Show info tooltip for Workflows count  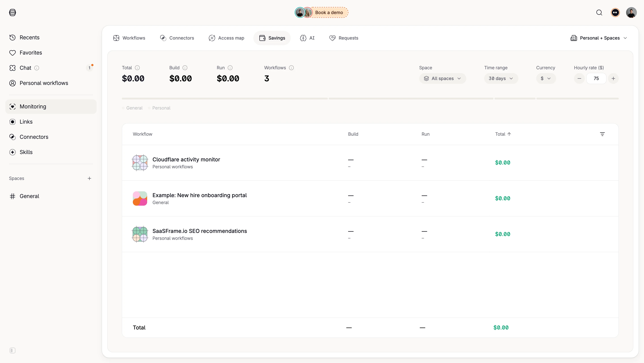click(292, 68)
